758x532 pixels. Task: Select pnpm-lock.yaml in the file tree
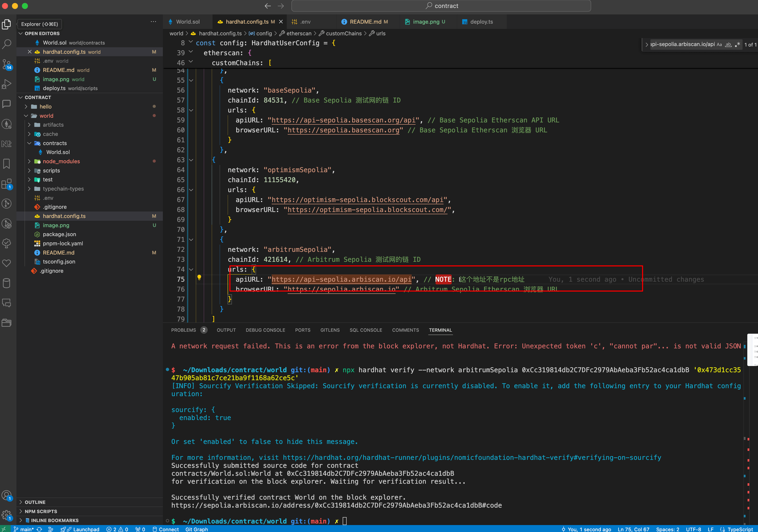63,243
